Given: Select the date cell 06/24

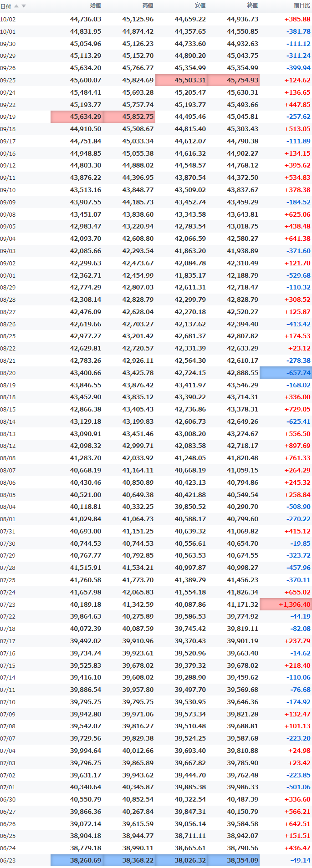Looking at the screenshot, I should click(x=8, y=848).
